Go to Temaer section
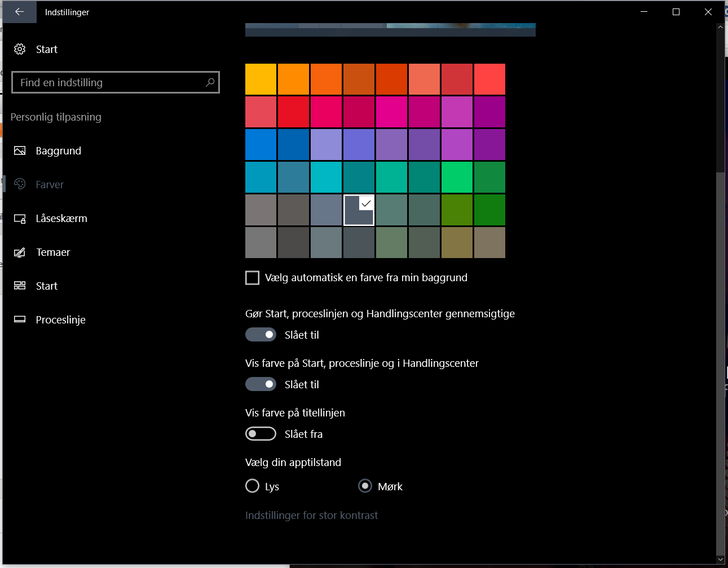 [x=53, y=252]
